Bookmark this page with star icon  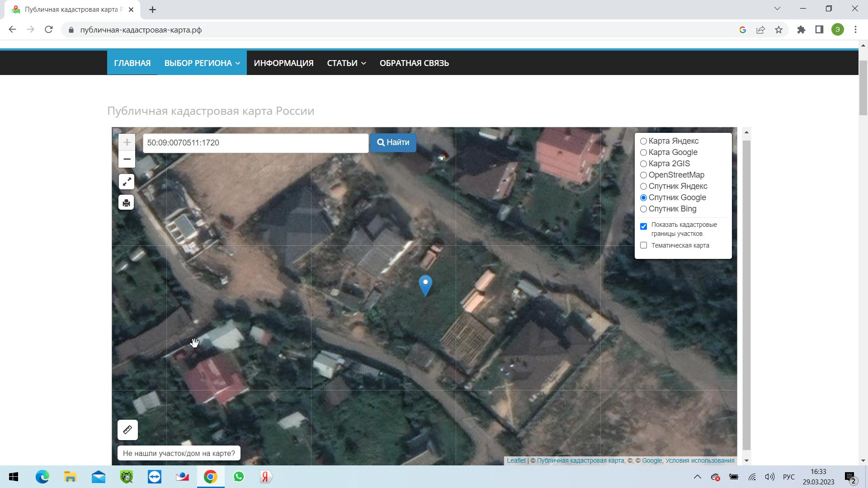(778, 30)
